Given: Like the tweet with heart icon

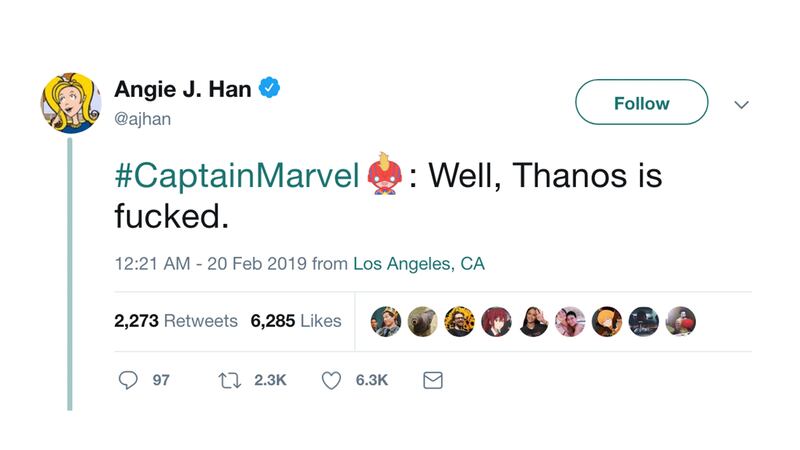Looking at the screenshot, I should pos(330,382).
